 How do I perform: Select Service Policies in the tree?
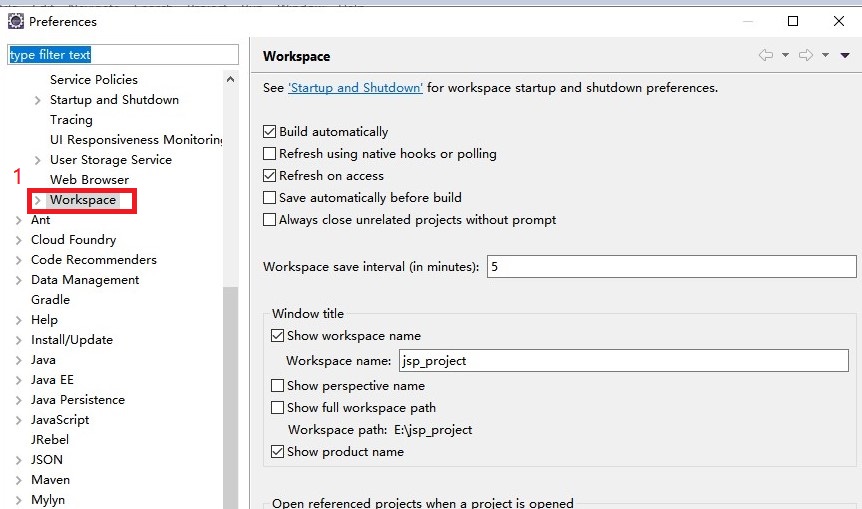94,80
